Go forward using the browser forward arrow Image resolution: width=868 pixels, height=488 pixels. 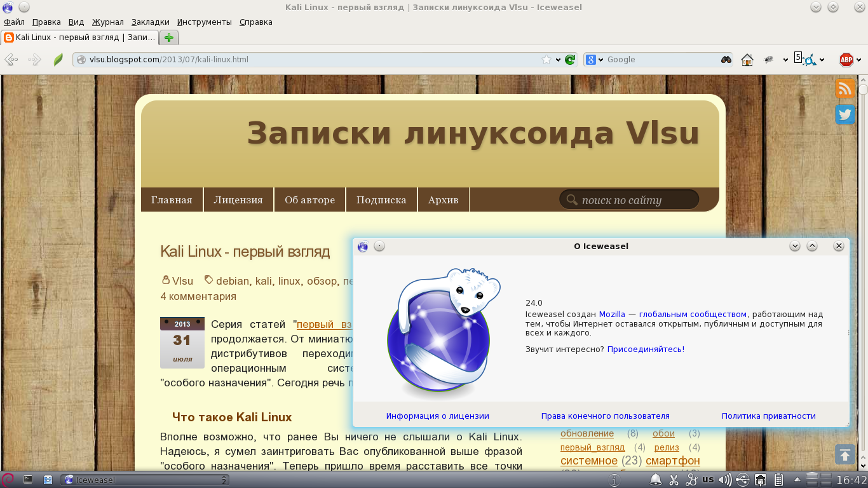pos(34,60)
